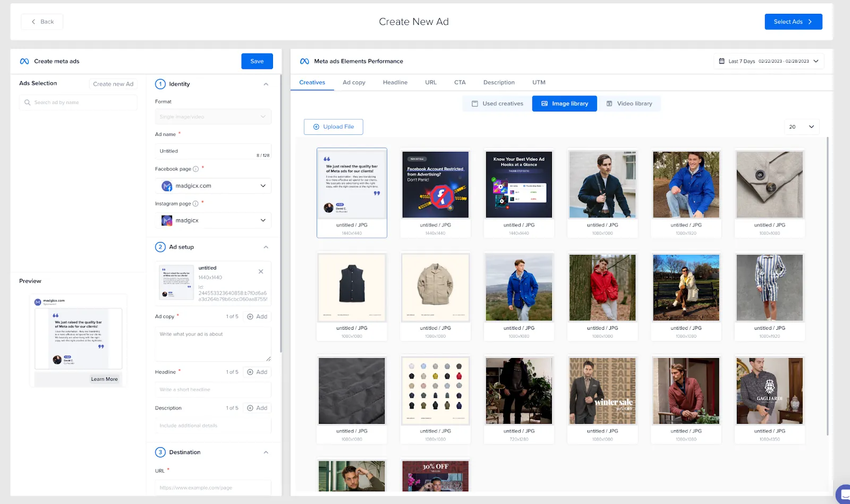Switch to the Ad copy tab
This screenshot has width=850, height=504.
point(354,83)
